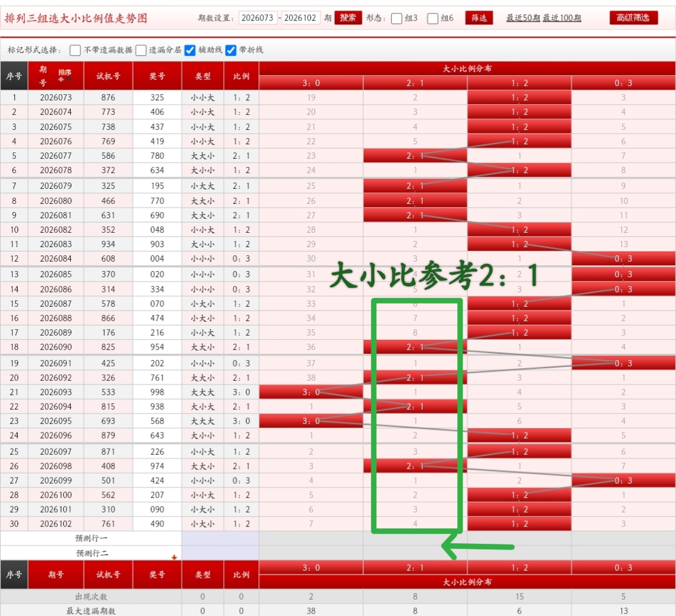Image resolution: width=676 pixels, height=616 pixels.
Task: Uncheck the 辅助线 option
Action: 190,50
